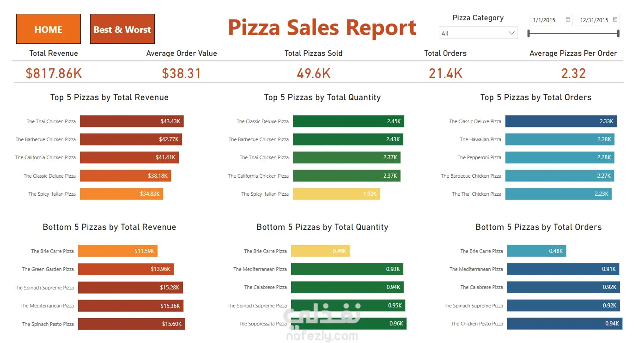This screenshot has height=343, width=644.
Task: Select the Brie Carre Pizza 0.49K quantity bar
Action: [x=321, y=251]
